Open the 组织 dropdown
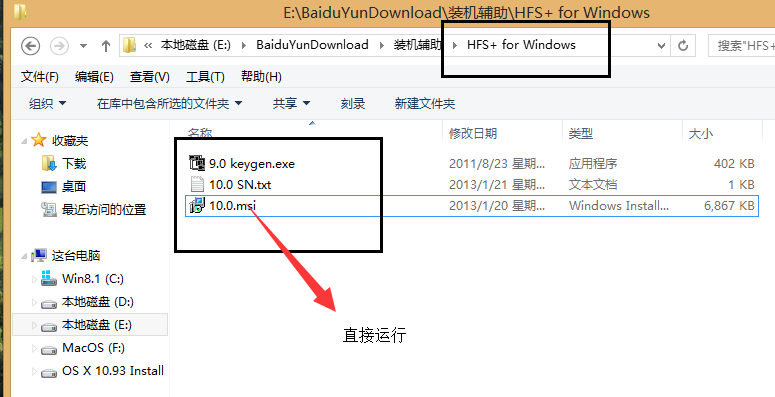This screenshot has height=397, width=775. tap(47, 103)
